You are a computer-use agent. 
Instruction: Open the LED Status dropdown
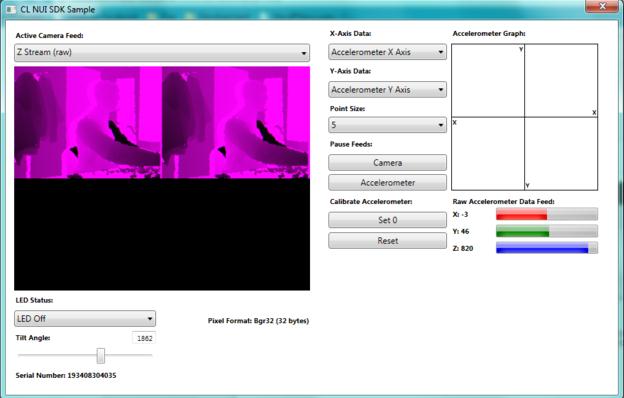[x=85, y=318]
